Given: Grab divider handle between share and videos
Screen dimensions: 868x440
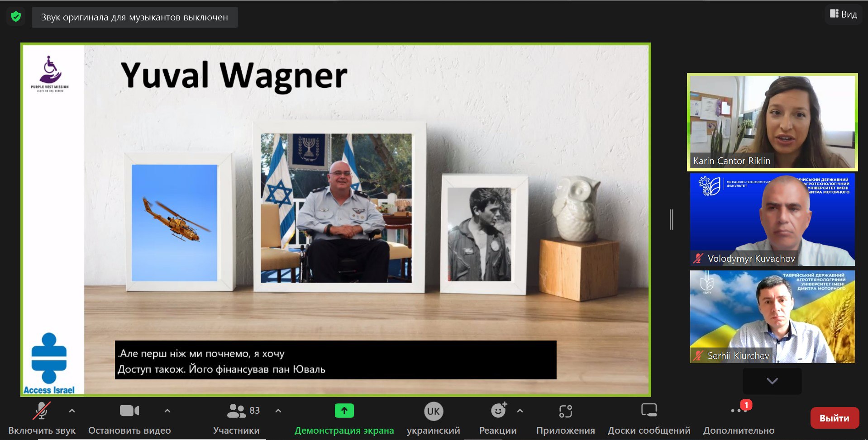Looking at the screenshot, I should click(x=671, y=220).
